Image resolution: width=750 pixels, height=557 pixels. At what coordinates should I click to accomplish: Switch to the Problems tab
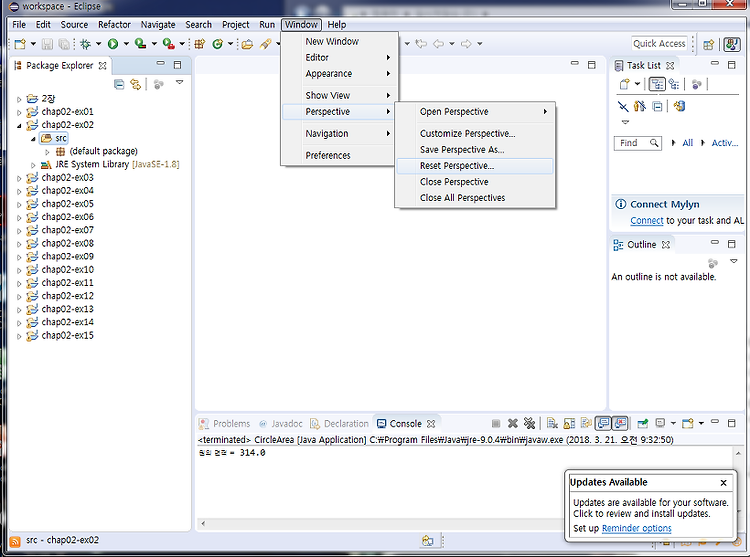point(225,424)
